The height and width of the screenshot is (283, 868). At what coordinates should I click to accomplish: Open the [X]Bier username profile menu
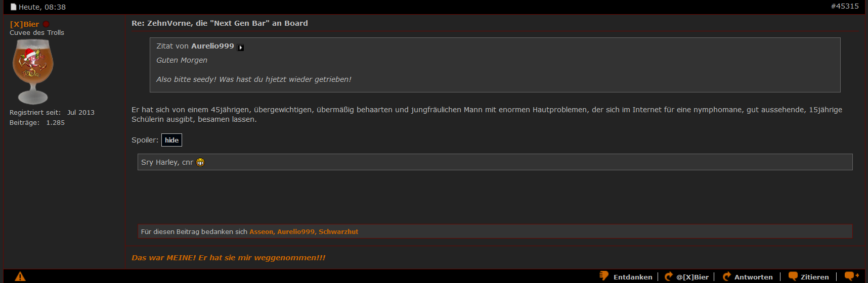[x=24, y=24]
